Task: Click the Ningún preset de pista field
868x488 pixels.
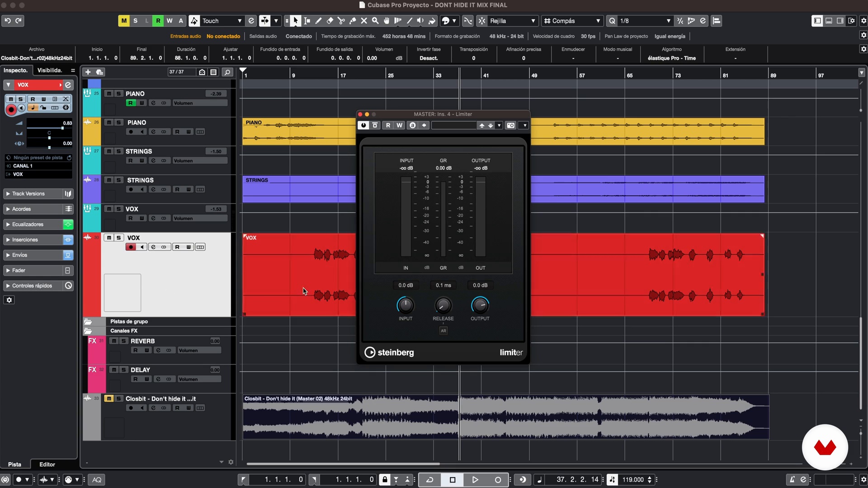Action: 38,158
